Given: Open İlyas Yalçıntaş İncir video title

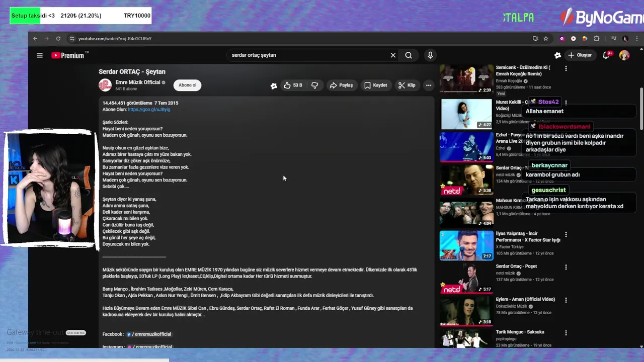Looking at the screenshot, I should pyautogui.click(x=528, y=237).
